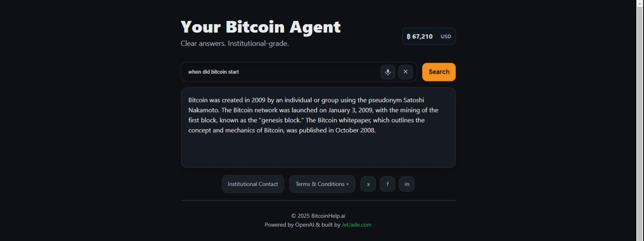
Task: Visit the Facebook page icon
Action: click(x=387, y=184)
